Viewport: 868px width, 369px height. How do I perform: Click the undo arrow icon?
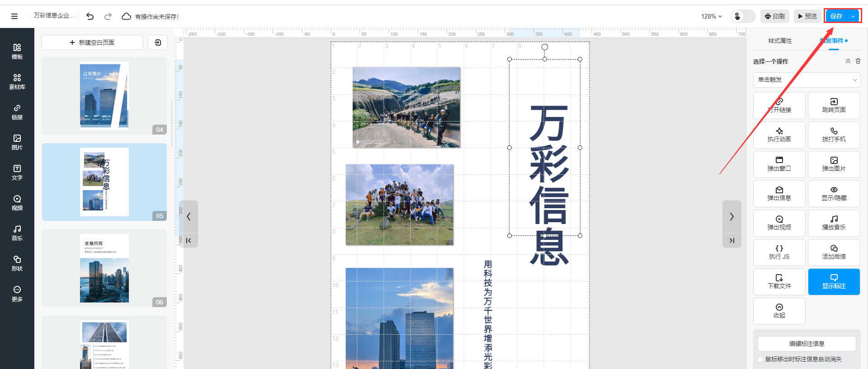pyautogui.click(x=90, y=16)
